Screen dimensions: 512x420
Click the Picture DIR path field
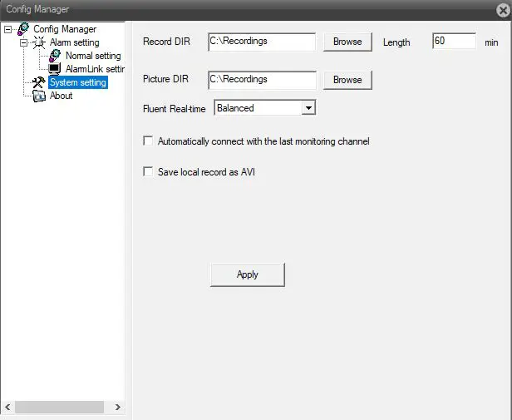point(262,80)
